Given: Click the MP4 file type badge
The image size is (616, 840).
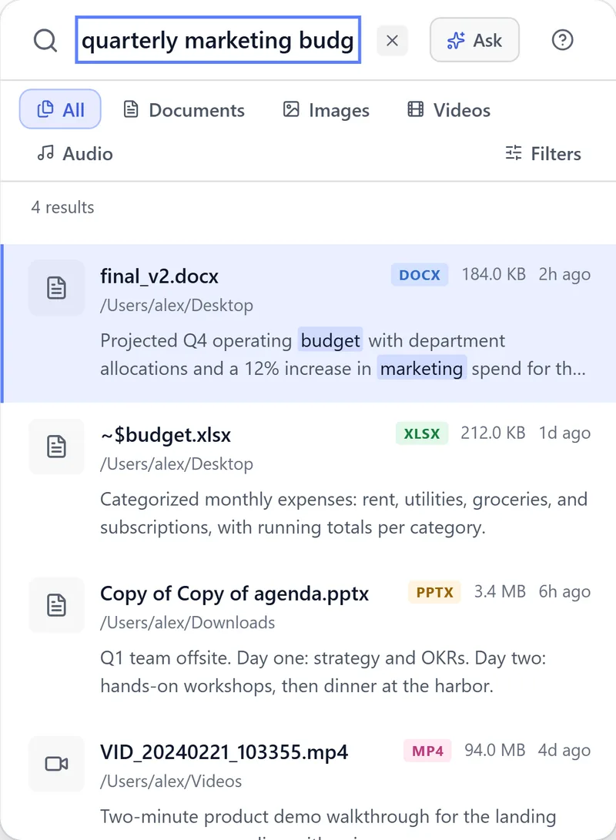Looking at the screenshot, I should click(427, 751).
